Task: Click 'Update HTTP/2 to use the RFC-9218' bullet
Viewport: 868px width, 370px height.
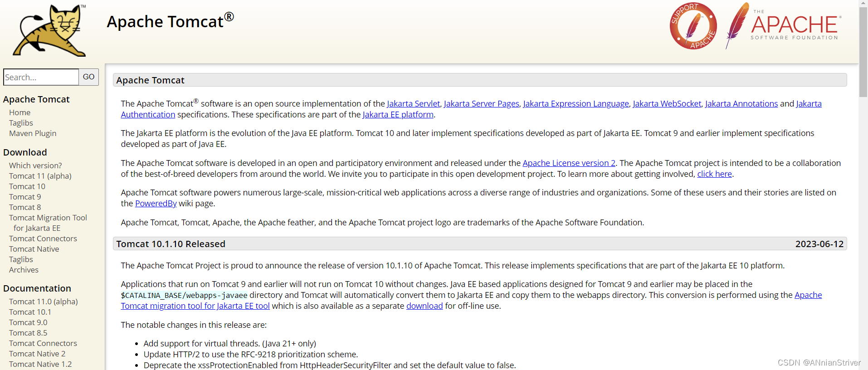Action: tap(251, 355)
